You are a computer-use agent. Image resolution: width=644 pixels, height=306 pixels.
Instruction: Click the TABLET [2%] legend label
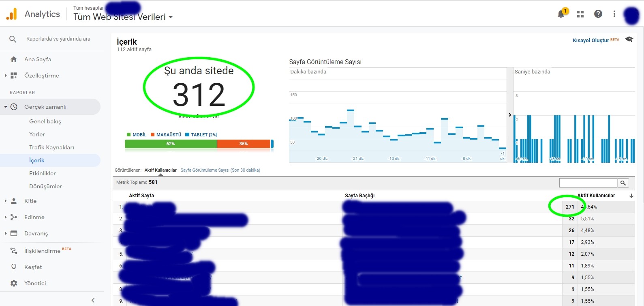(204, 135)
